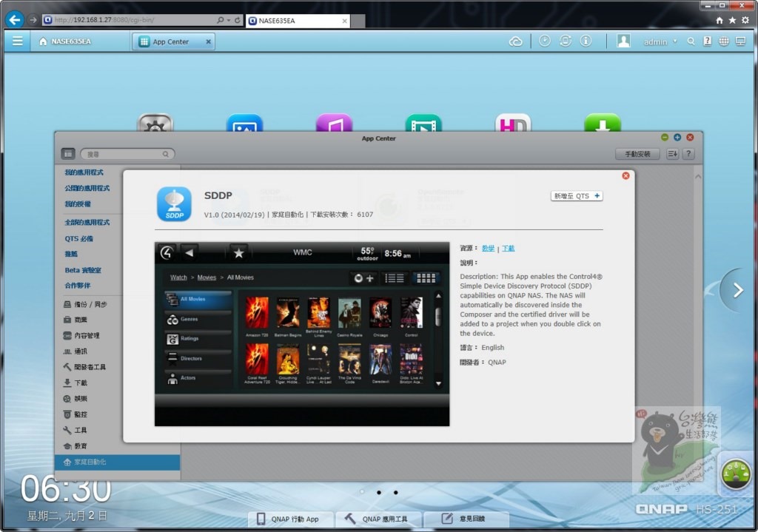This screenshot has height=532, width=758.
Task: Select Recommended category in sidebar
Action: 71,254
